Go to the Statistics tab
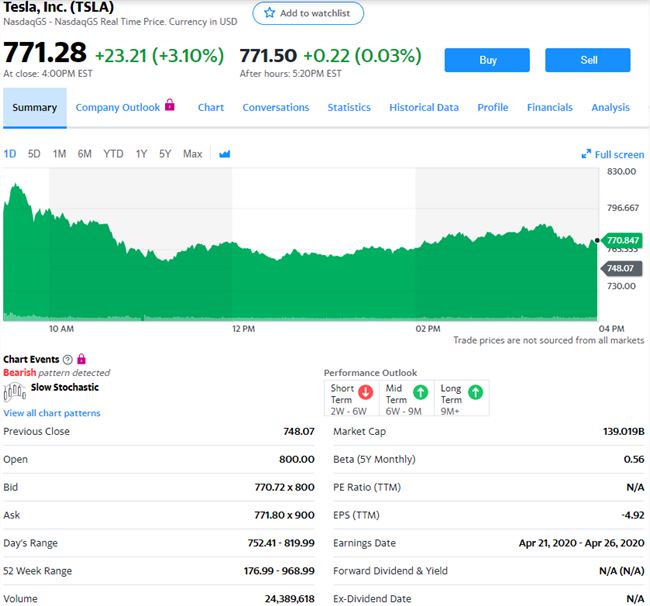The image size is (650, 606). coord(349,107)
